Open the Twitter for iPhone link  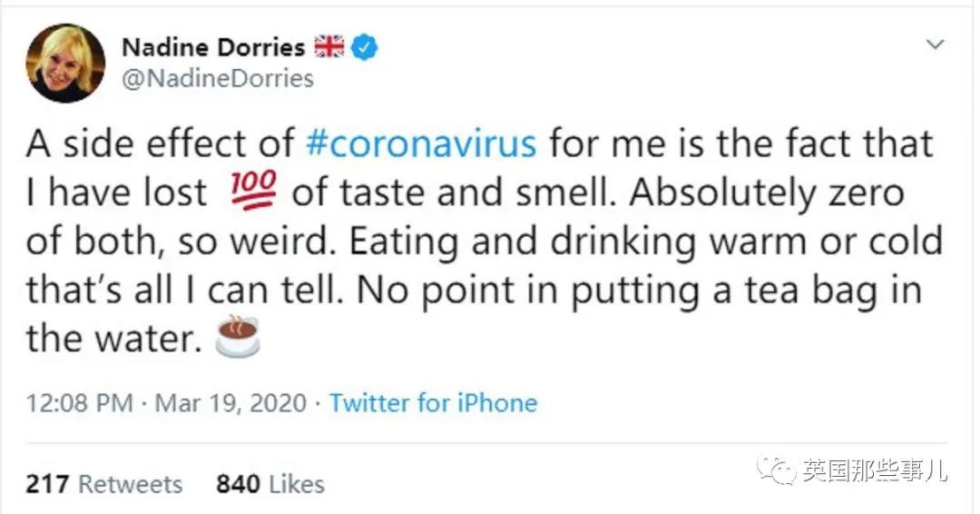click(x=433, y=402)
